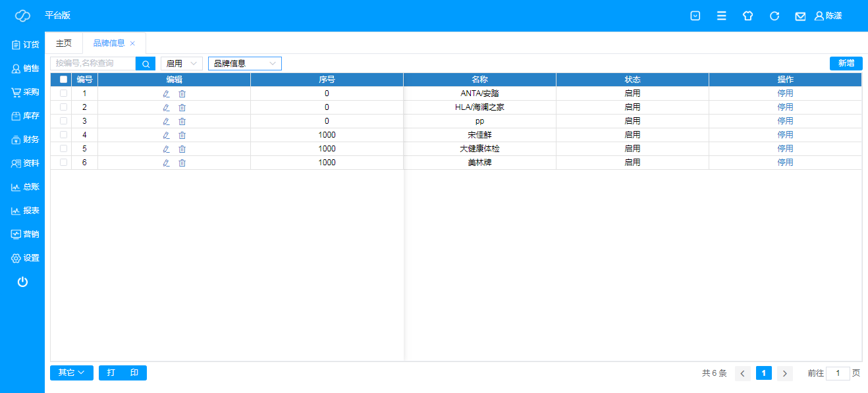The width and height of the screenshot is (868, 393).
Task: Click the power logout icon
Action: pyautogui.click(x=22, y=282)
